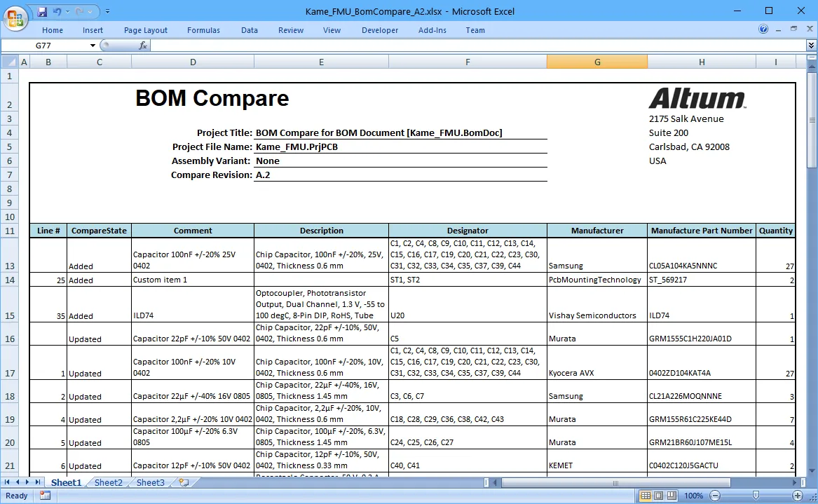Open the Add-Ins tab
The width and height of the screenshot is (818, 504).
pos(432,30)
